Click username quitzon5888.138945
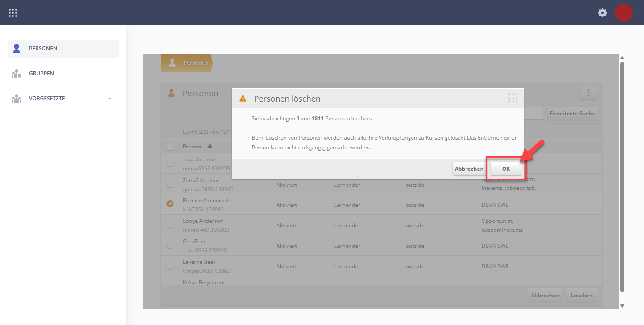This screenshot has width=644, height=325. (x=208, y=189)
